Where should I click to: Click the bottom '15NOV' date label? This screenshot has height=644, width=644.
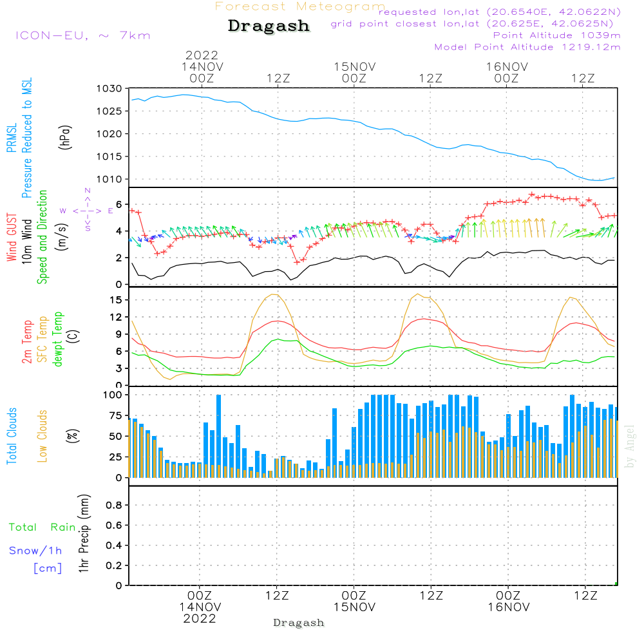[x=354, y=607]
